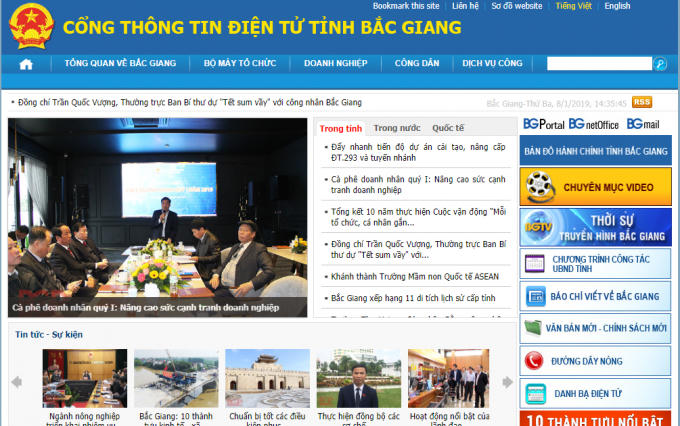
Task: Open Chuyên mục Video banner
Action: click(595, 187)
